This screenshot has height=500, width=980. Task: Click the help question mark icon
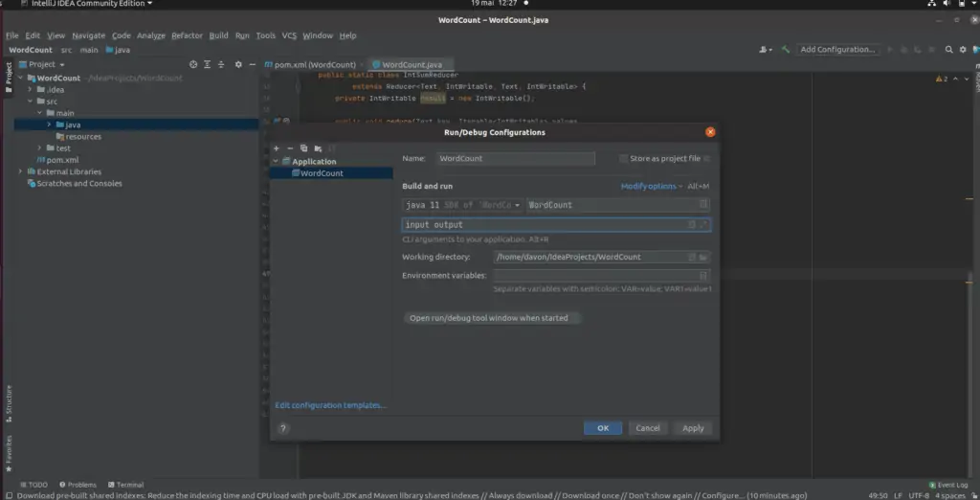pyautogui.click(x=283, y=428)
